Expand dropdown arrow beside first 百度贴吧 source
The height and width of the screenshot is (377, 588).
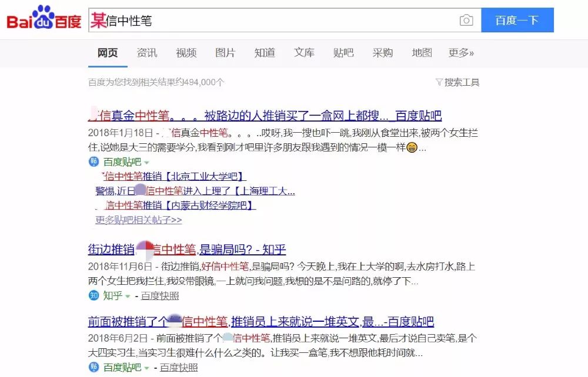pos(146,163)
